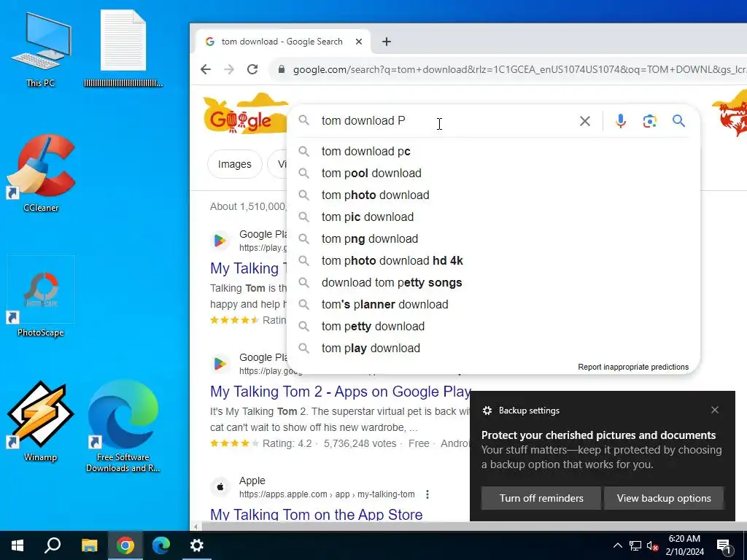Screen dimensions: 747x560
Task: Click the Google holiday doodle logo
Action: click(245, 114)
